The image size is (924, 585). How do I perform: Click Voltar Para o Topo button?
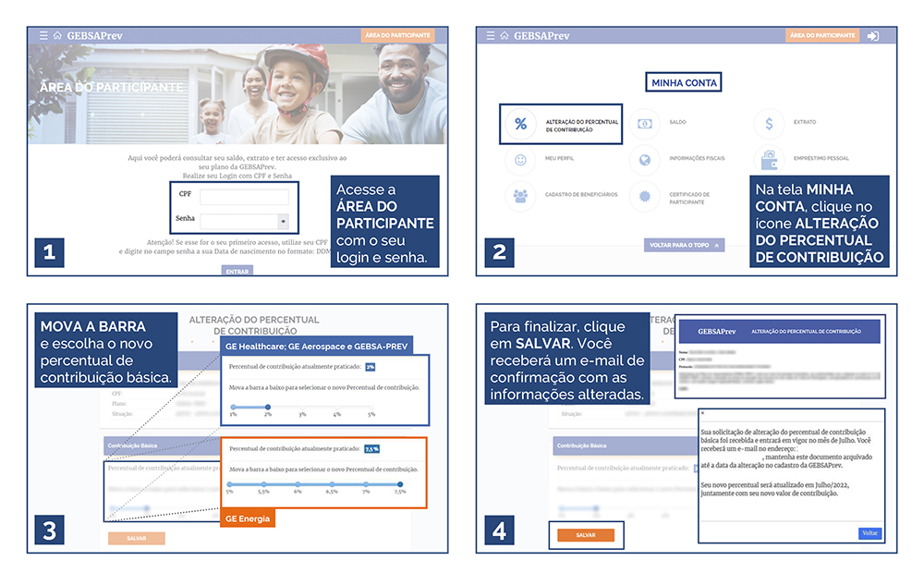pyautogui.click(x=684, y=245)
